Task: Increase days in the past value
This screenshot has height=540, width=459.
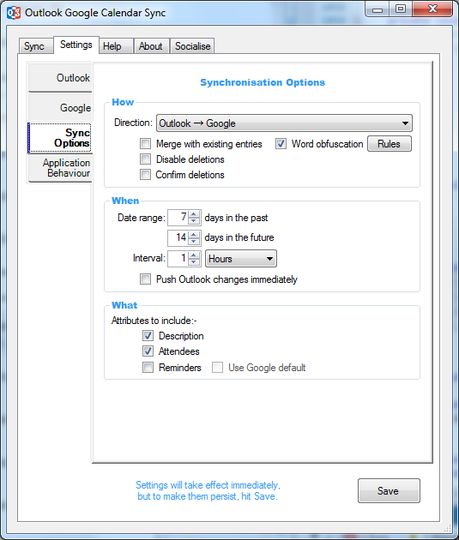Action: pyautogui.click(x=194, y=214)
